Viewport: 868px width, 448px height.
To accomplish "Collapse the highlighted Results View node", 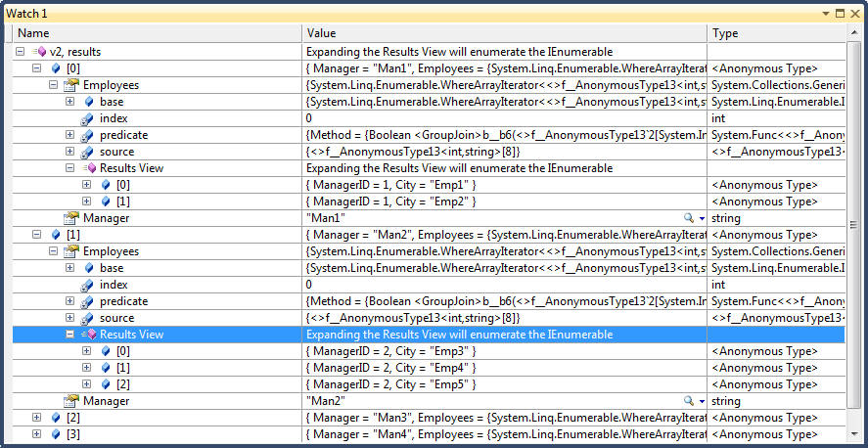I will 70,335.
